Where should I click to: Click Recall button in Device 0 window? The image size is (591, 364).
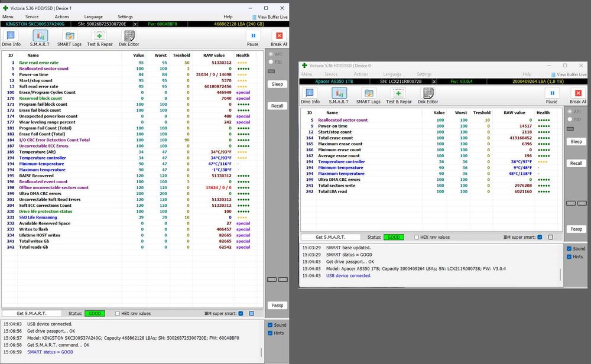pyautogui.click(x=576, y=163)
